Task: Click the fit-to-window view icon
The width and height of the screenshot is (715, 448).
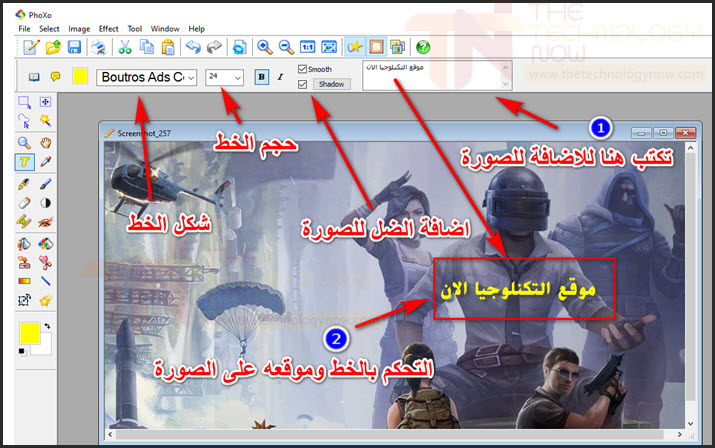Action: (x=329, y=47)
